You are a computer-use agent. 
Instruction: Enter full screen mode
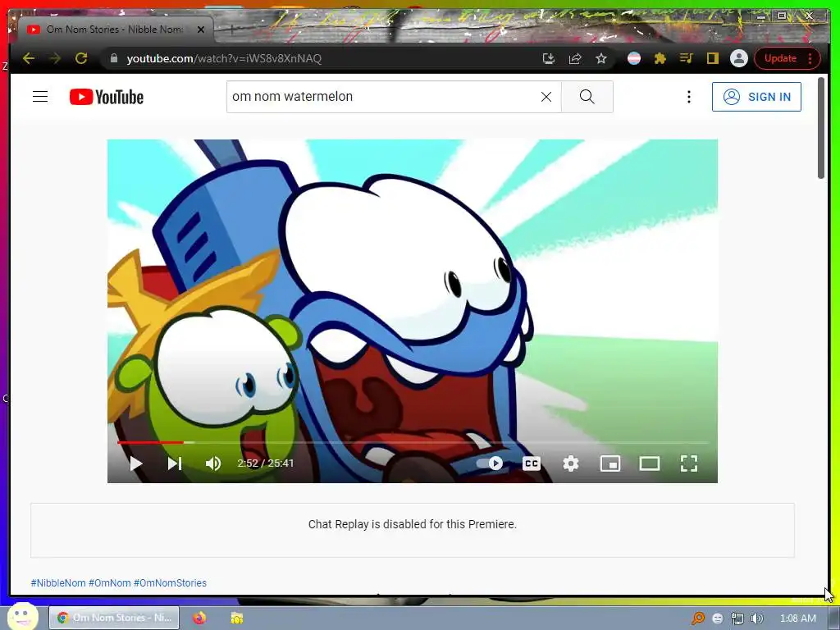(689, 463)
